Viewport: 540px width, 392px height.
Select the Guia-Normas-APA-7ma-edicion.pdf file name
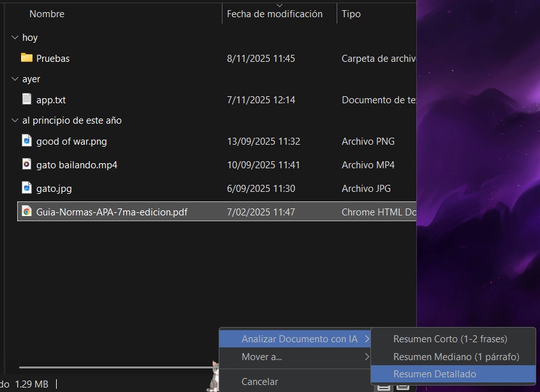point(112,212)
